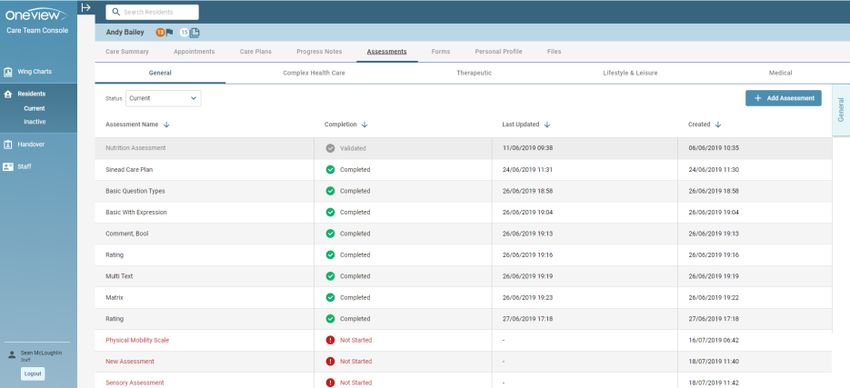Viewport: 850px width, 388px height.
Task: Open the Lifestyle & Leisure tab
Action: click(630, 73)
